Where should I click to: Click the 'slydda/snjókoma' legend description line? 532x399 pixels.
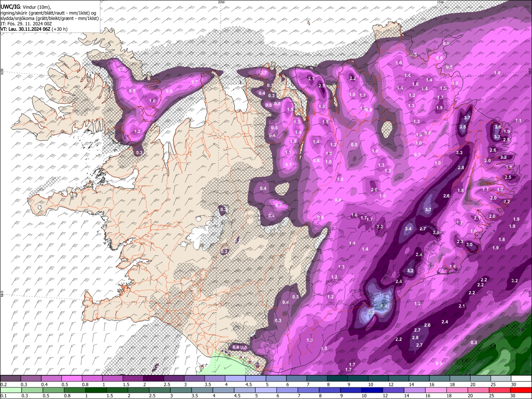pyautogui.click(x=49, y=18)
